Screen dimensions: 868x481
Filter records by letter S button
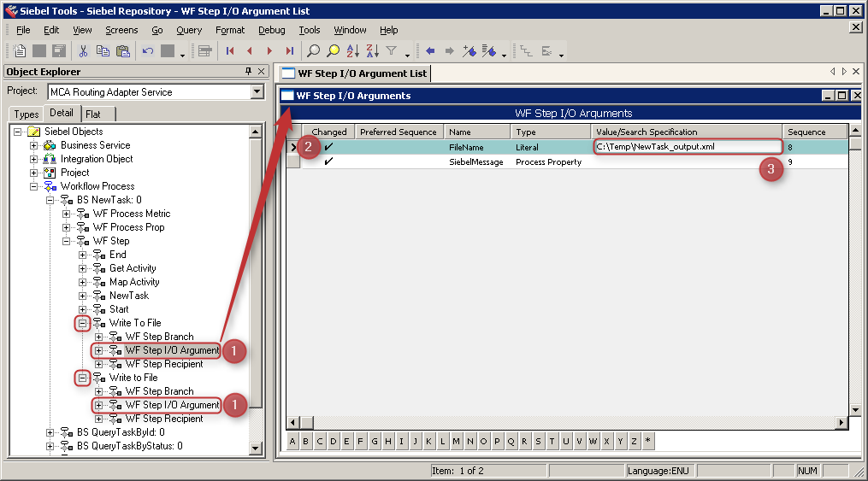(538, 441)
